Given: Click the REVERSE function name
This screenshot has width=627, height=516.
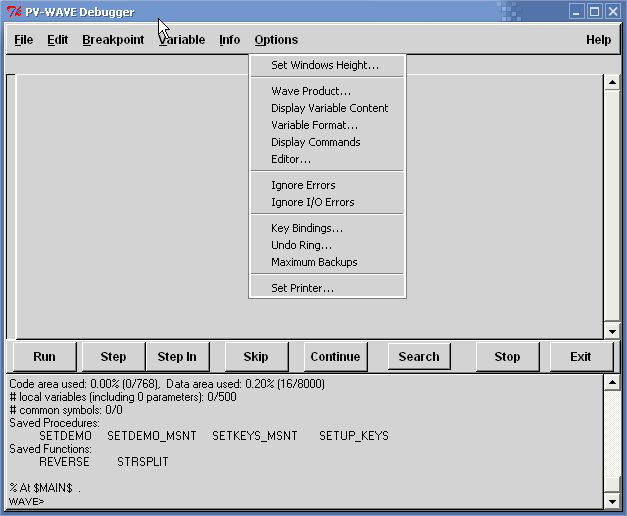Looking at the screenshot, I should [64, 462].
